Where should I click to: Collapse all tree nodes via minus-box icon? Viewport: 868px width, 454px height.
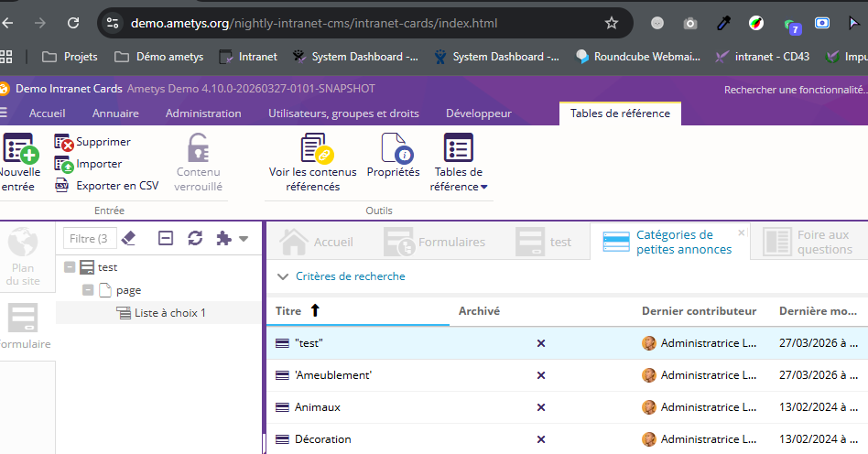166,238
